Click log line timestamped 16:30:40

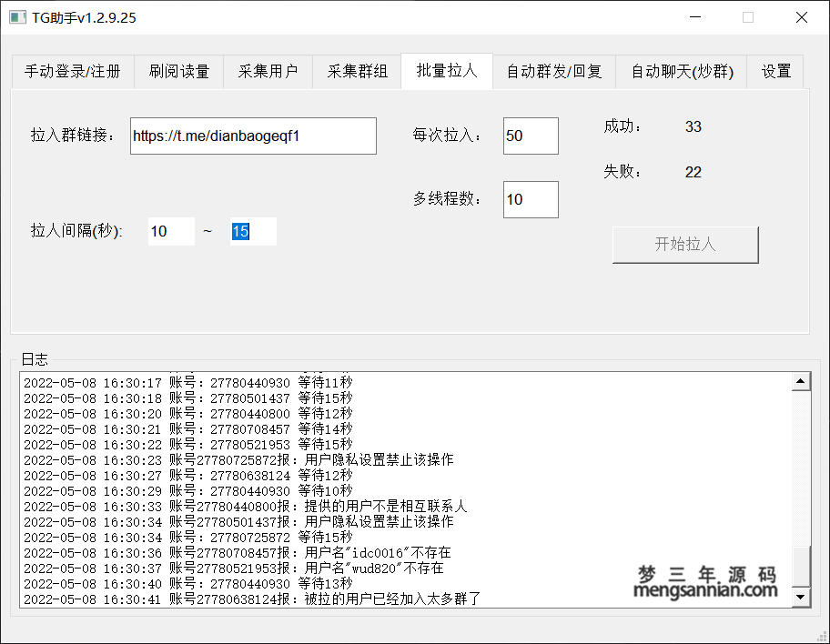click(187, 584)
